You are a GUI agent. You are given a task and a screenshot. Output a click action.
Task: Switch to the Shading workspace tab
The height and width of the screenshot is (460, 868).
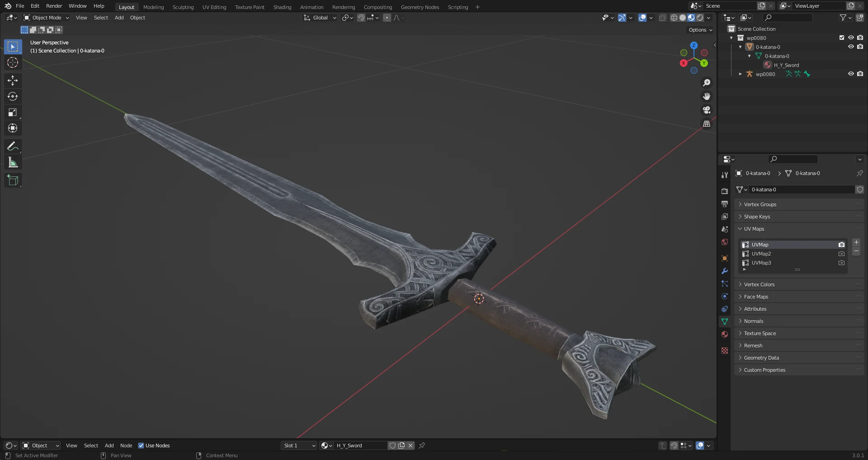click(x=282, y=7)
